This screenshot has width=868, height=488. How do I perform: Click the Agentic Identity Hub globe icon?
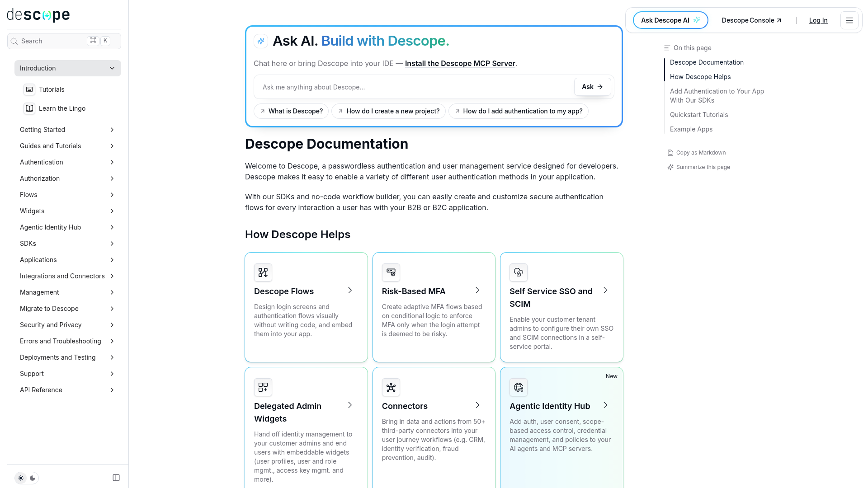[x=519, y=387]
